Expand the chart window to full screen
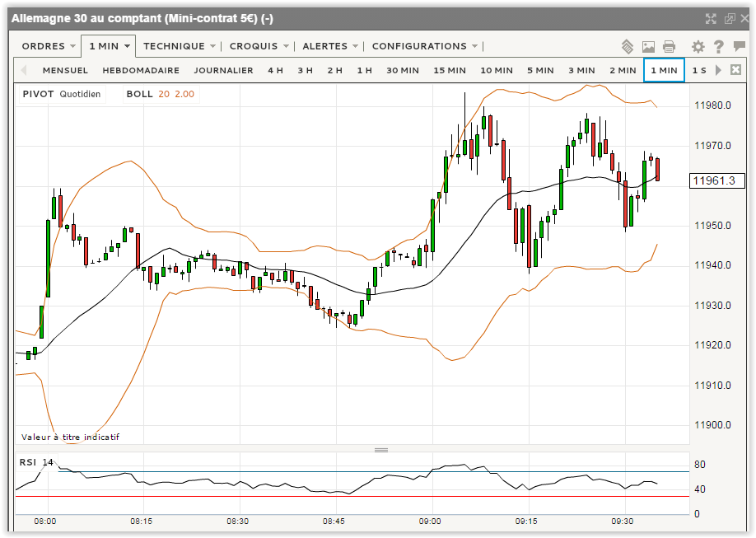 (711, 19)
